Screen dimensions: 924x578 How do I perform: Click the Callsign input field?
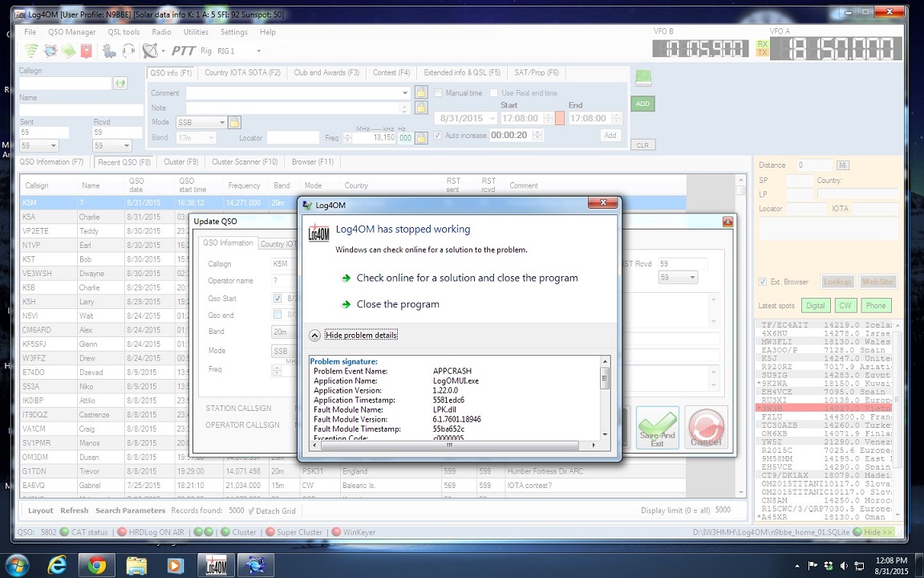click(65, 83)
